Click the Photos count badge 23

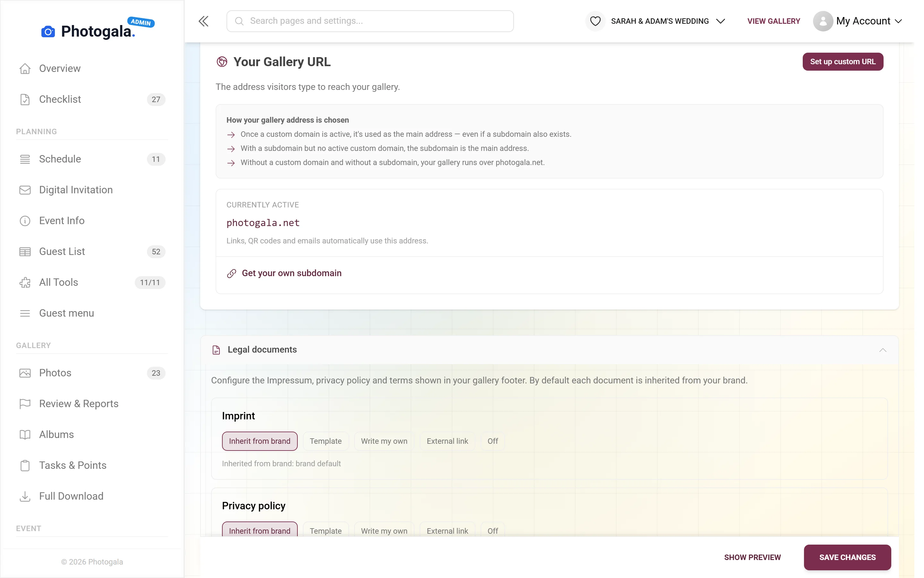(156, 373)
